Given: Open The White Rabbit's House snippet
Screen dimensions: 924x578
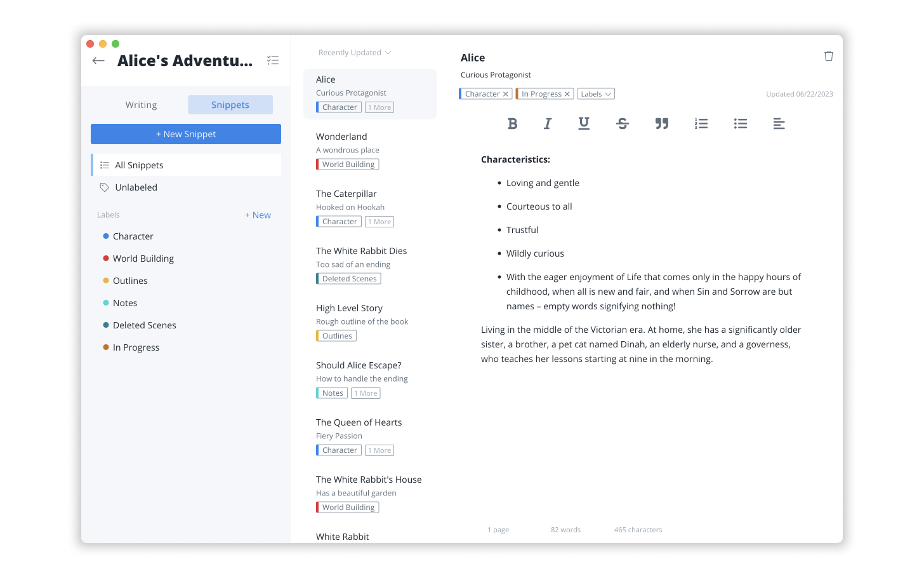Looking at the screenshot, I should (x=370, y=494).
